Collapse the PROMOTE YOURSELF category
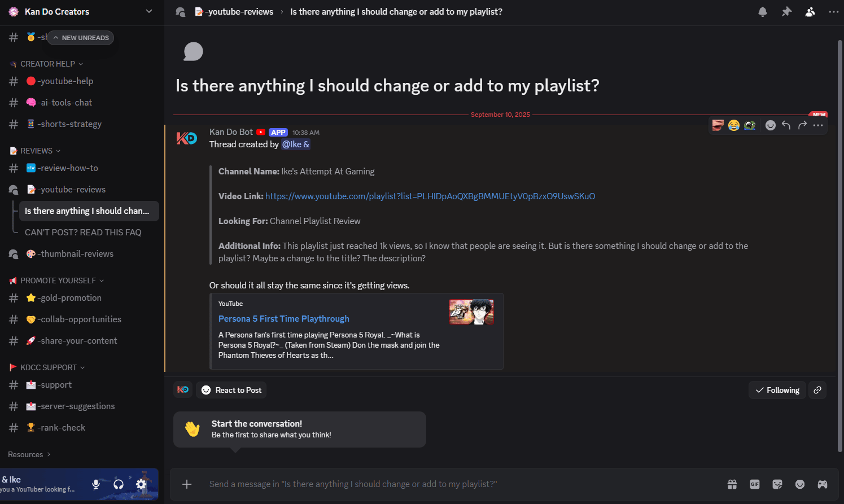This screenshot has height=504, width=844. pyautogui.click(x=56, y=281)
